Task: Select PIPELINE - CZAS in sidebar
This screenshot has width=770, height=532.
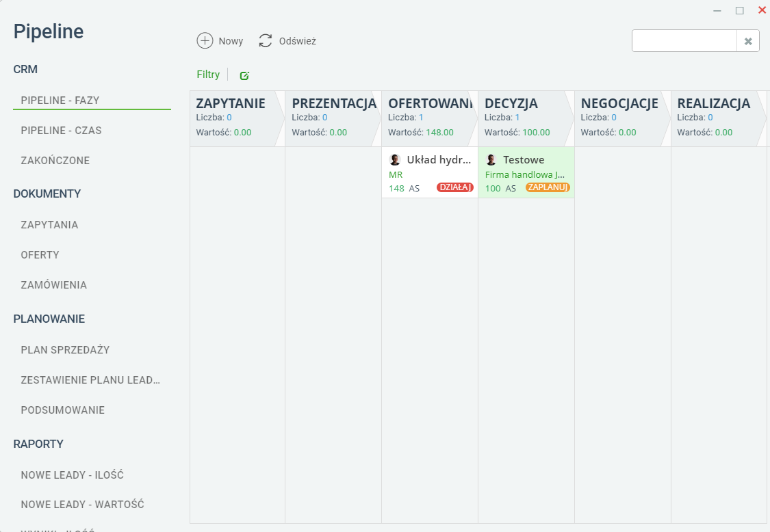Action: point(62,131)
